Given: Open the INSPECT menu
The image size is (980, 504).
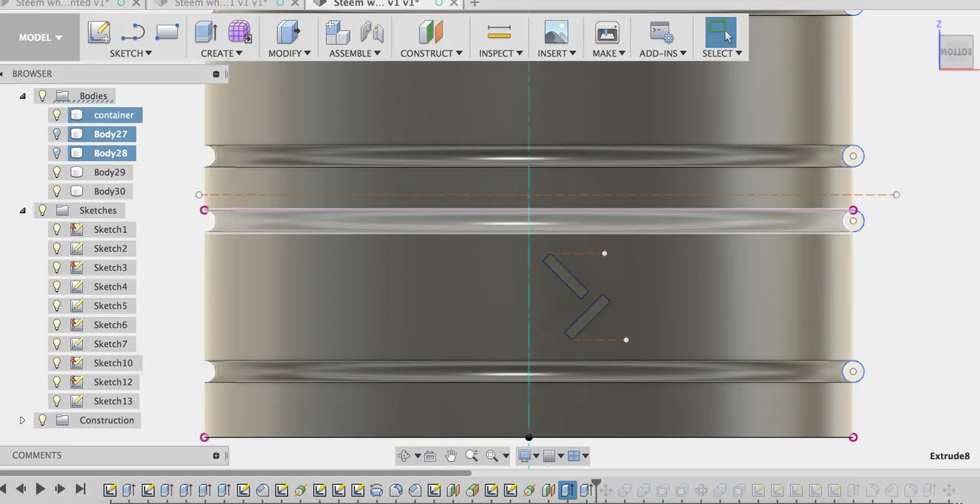Looking at the screenshot, I should click(x=501, y=54).
